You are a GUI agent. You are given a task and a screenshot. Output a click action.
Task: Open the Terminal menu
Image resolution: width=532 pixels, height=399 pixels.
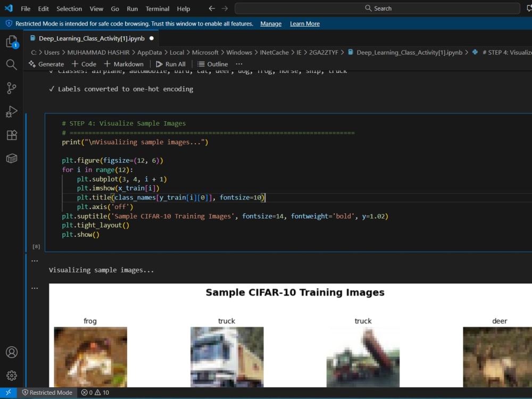pyautogui.click(x=157, y=9)
